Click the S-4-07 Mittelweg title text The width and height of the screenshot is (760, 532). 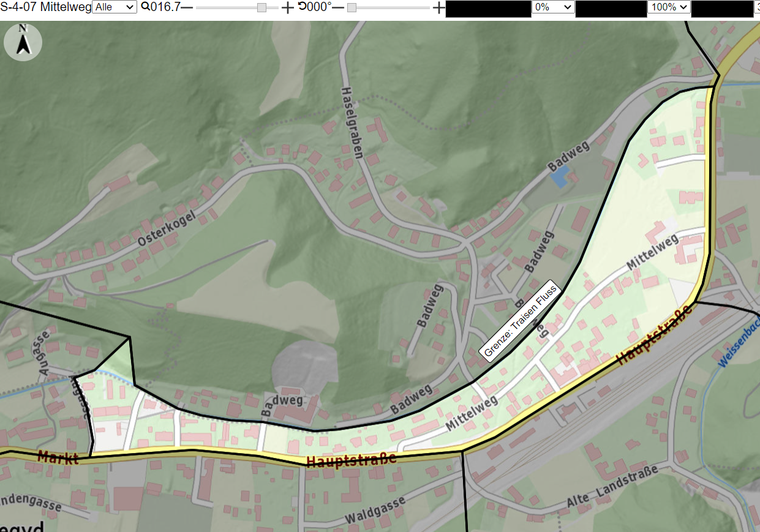pyautogui.click(x=46, y=7)
